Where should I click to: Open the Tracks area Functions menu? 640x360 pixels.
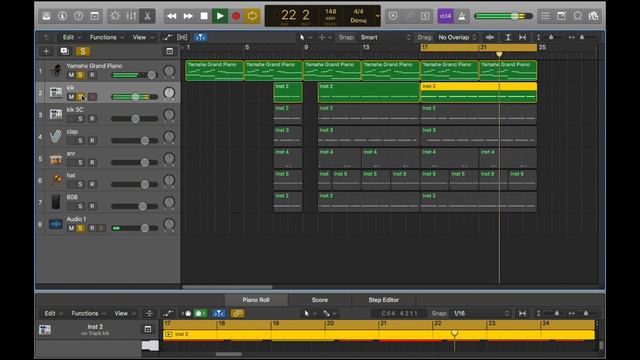tap(106, 37)
